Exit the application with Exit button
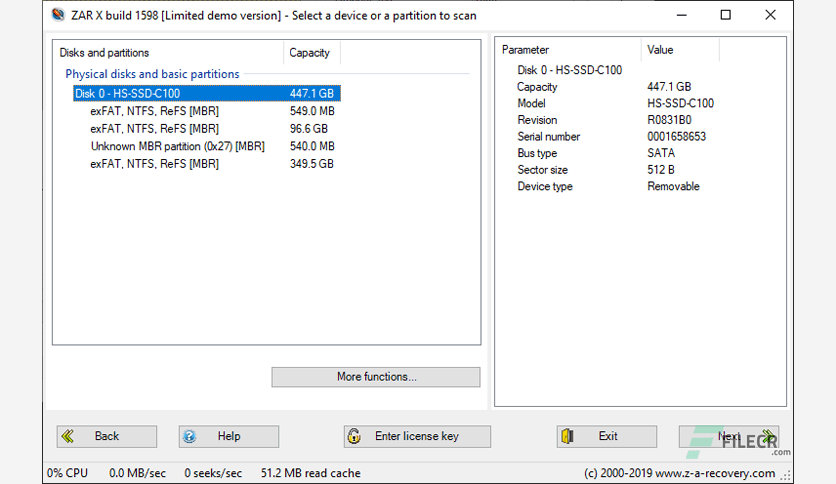 607,437
